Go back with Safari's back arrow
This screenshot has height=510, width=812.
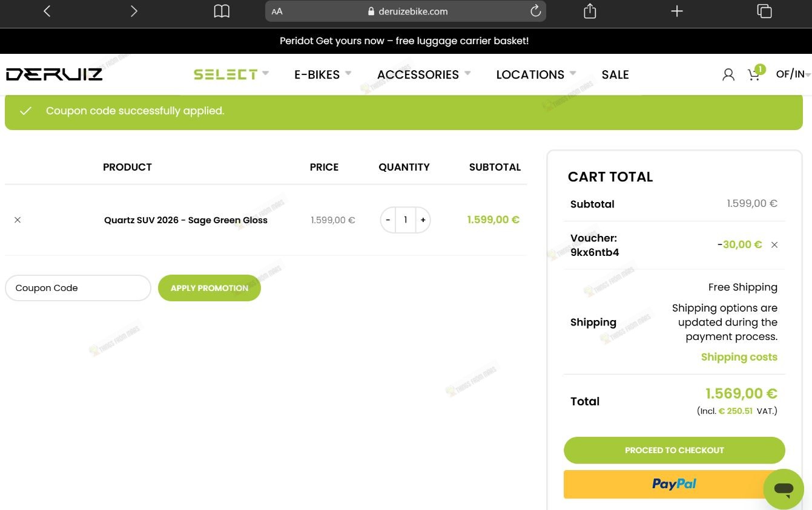tap(47, 11)
